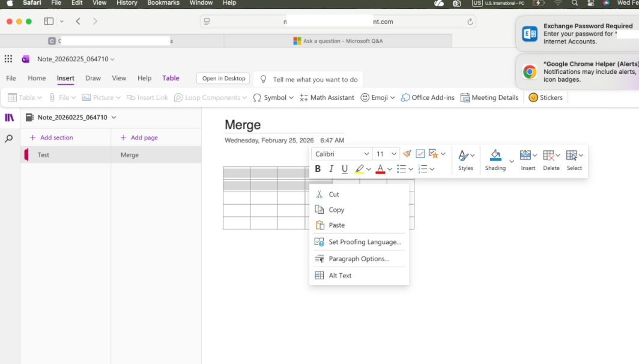Choose Paste from context menu
The image size is (639, 364).
(x=359, y=225)
